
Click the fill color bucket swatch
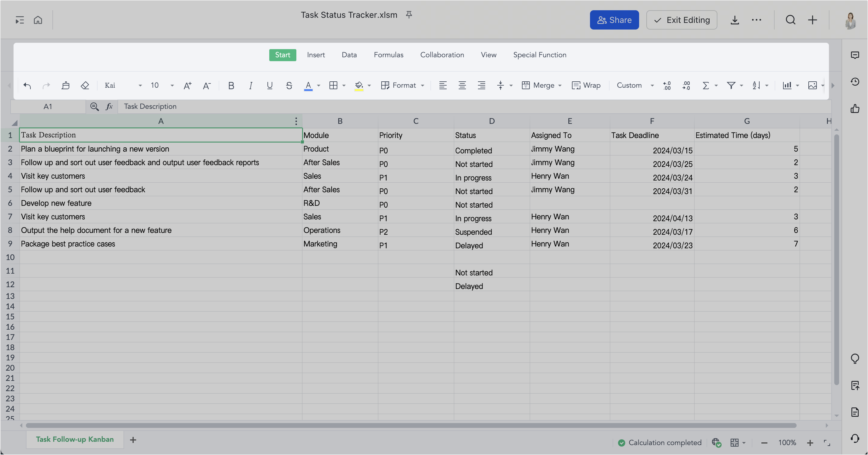359,86
